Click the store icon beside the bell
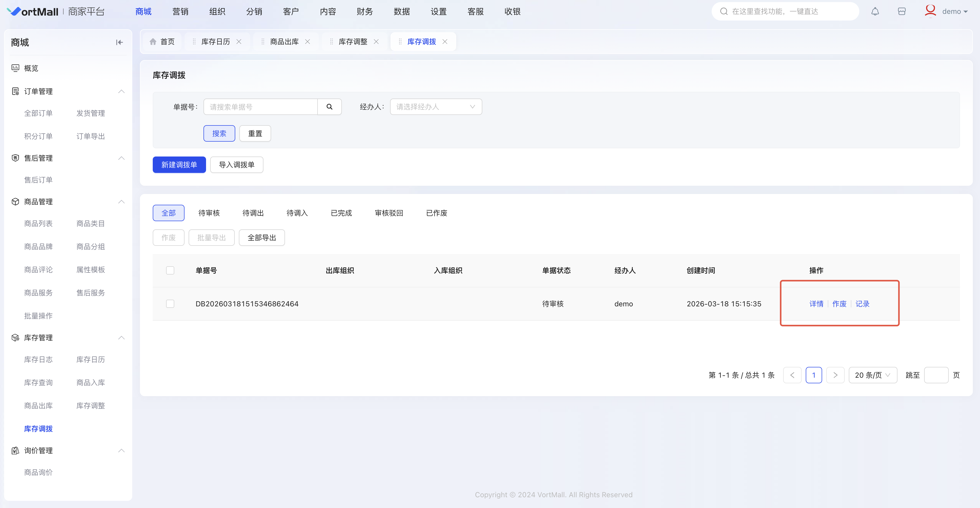 [x=902, y=12]
